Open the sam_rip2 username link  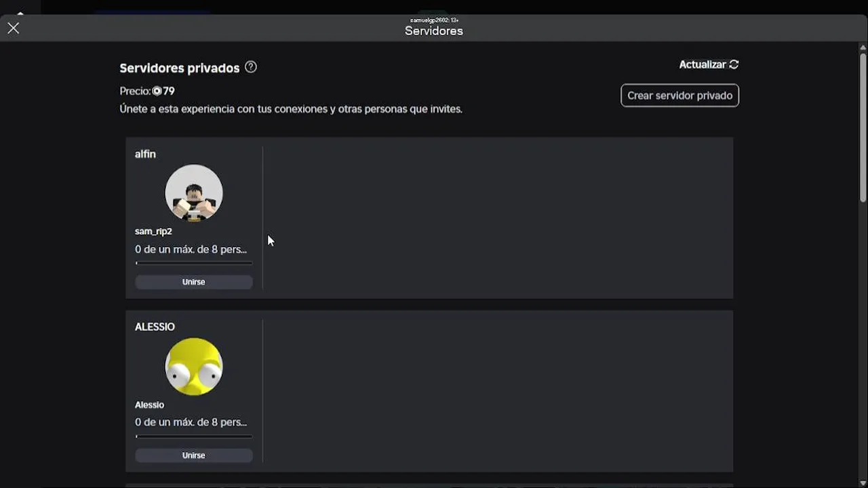pyautogui.click(x=153, y=231)
